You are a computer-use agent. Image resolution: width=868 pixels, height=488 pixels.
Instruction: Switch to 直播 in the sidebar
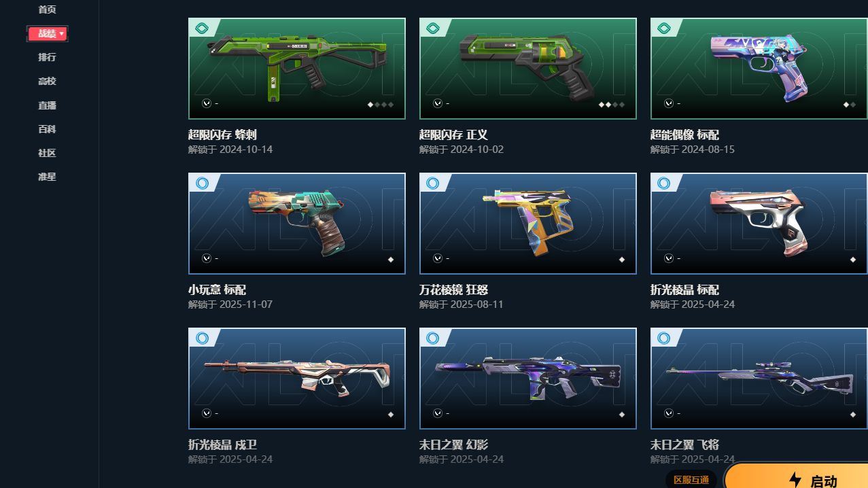click(x=47, y=105)
